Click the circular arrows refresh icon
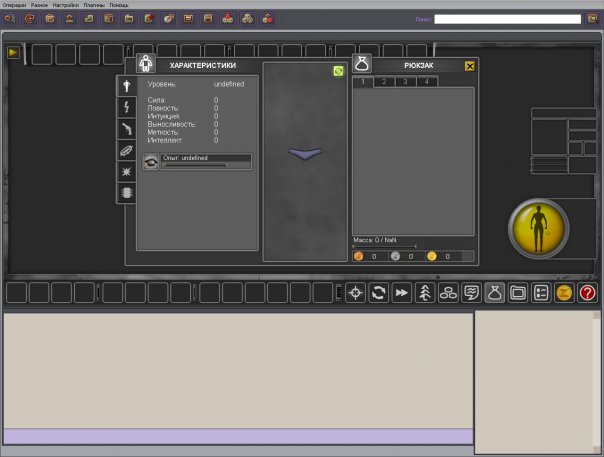This screenshot has height=457, width=604. [378, 293]
